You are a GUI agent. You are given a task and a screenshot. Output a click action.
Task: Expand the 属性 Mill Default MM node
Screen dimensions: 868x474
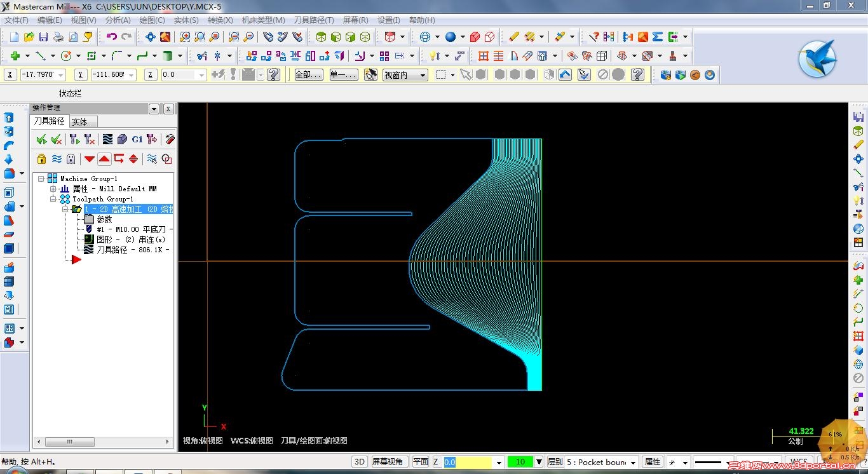54,189
